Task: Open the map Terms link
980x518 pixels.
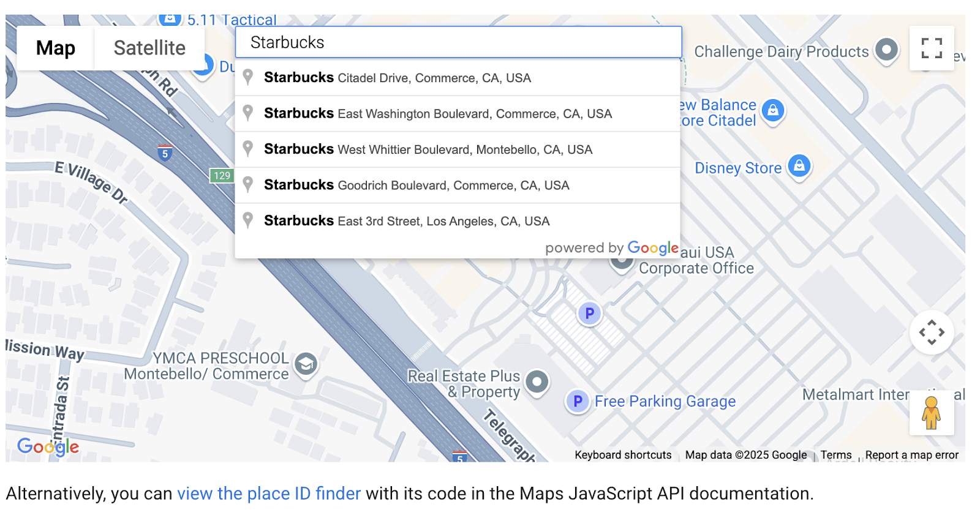Action: [836, 455]
